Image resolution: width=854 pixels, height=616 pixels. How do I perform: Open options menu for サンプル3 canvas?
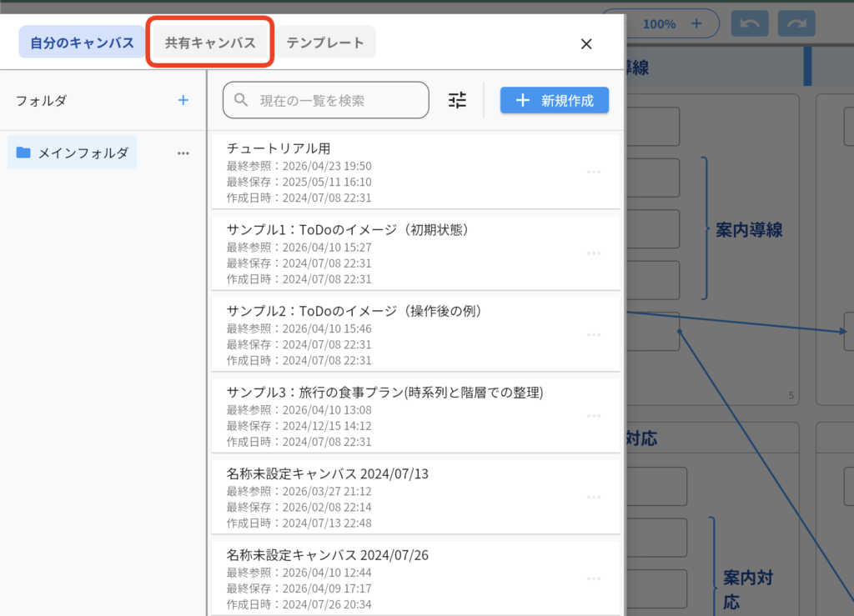click(594, 416)
